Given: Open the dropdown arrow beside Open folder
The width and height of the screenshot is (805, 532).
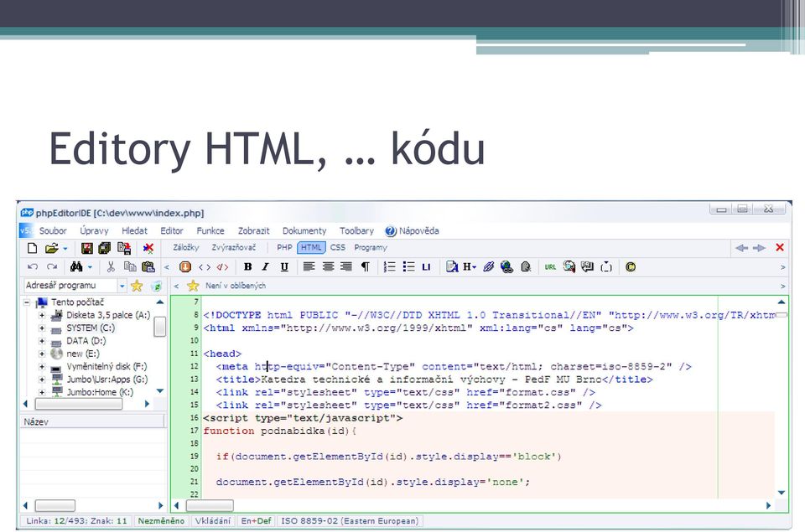Looking at the screenshot, I should (x=65, y=249).
